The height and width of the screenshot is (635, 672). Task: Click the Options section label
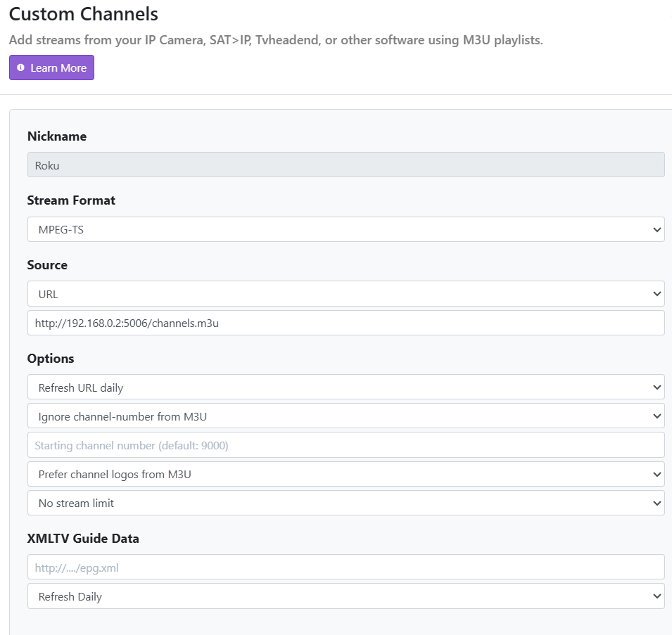point(51,359)
